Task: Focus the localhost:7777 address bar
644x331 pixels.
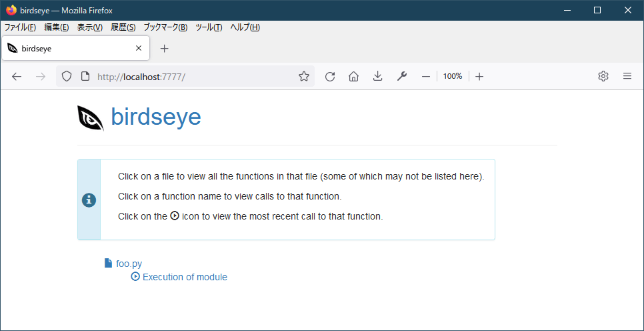Action: [185, 77]
